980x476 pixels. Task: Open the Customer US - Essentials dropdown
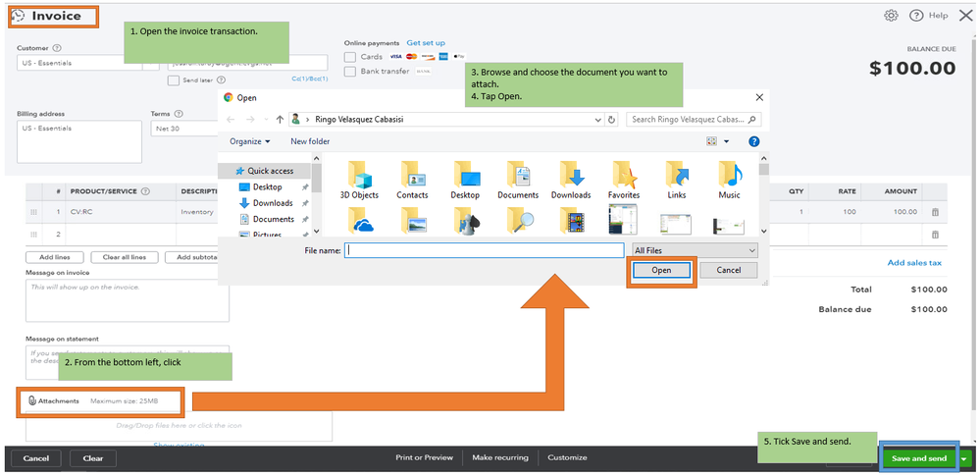[87, 63]
